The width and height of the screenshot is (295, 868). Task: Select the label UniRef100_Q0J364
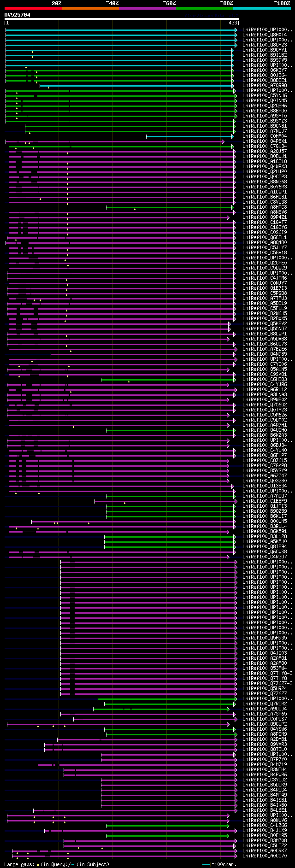265,75
